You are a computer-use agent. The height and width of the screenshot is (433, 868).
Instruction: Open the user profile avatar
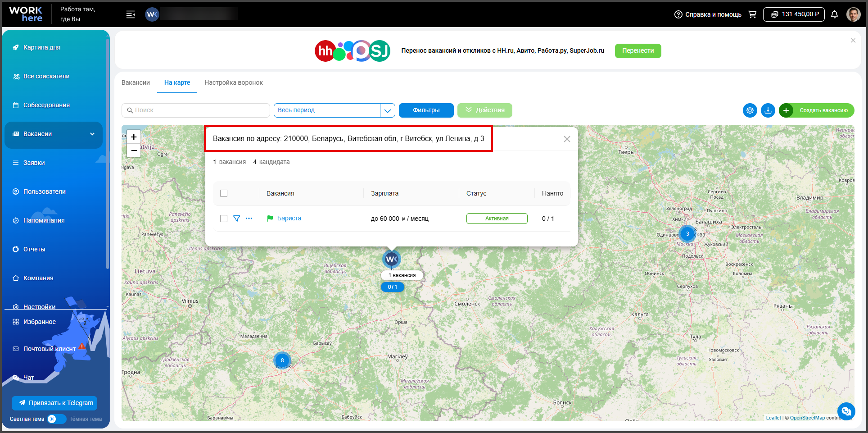853,14
